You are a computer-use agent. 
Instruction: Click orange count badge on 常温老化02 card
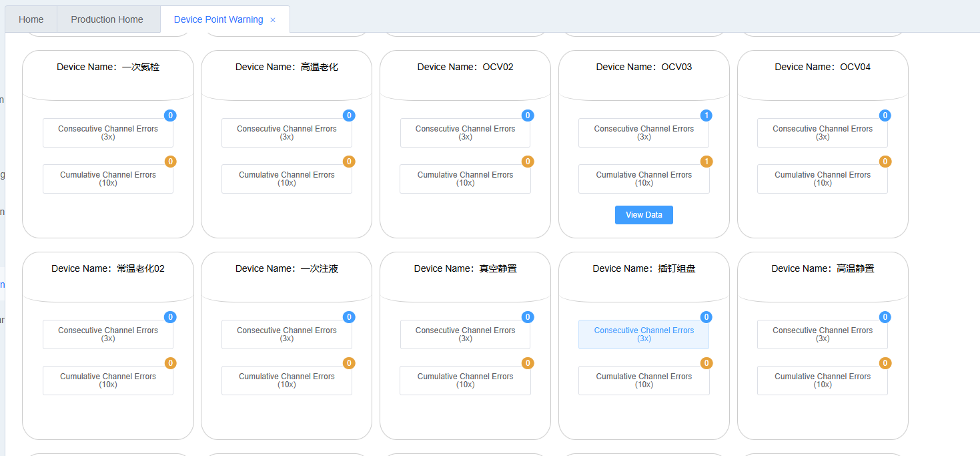click(171, 363)
